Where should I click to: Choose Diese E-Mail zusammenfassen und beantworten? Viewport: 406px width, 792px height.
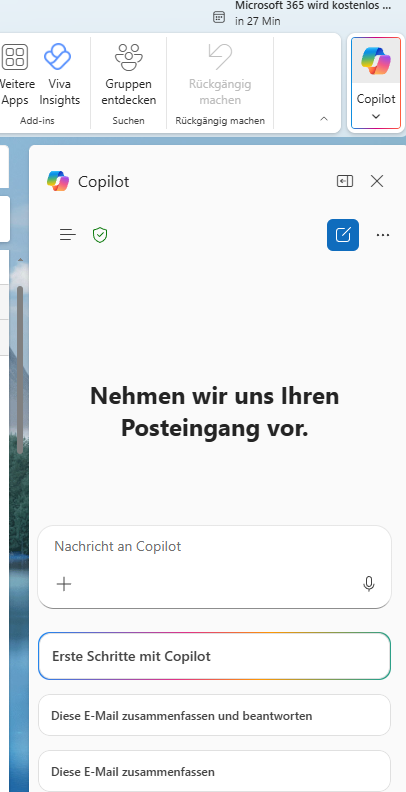tap(215, 715)
